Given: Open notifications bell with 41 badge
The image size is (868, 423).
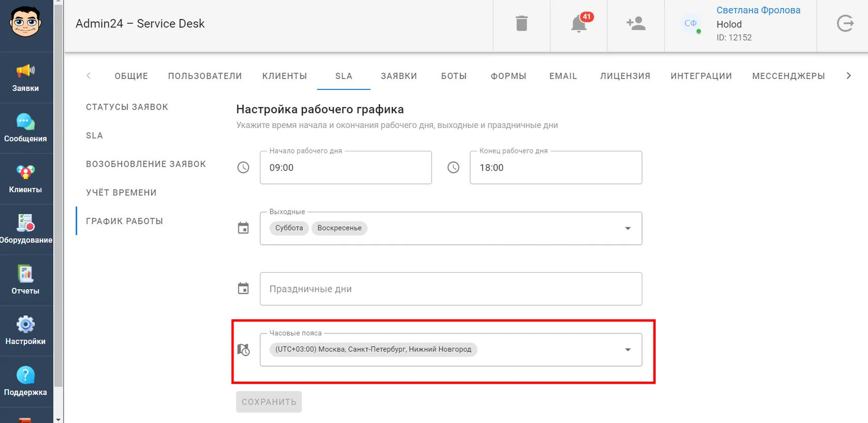Looking at the screenshot, I should [579, 23].
